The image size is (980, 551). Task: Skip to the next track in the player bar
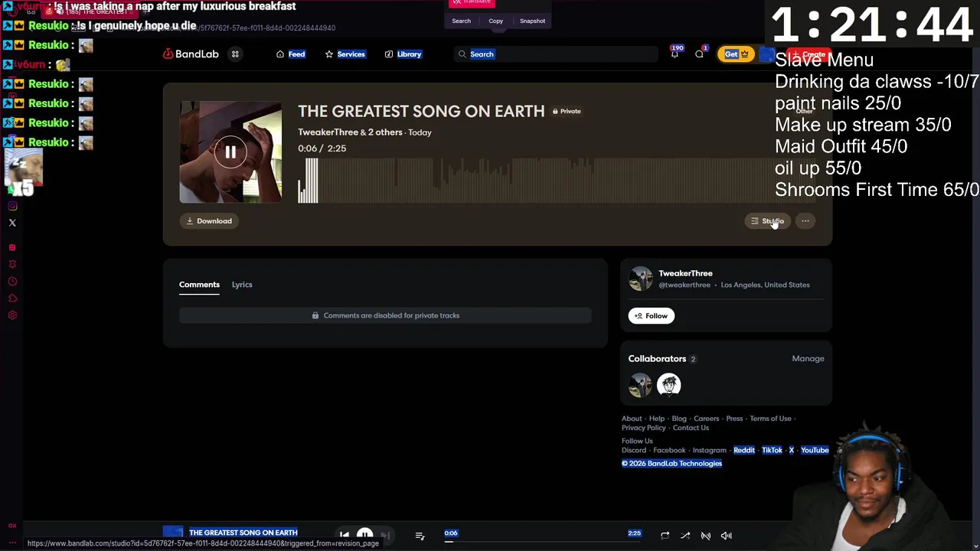click(x=386, y=536)
